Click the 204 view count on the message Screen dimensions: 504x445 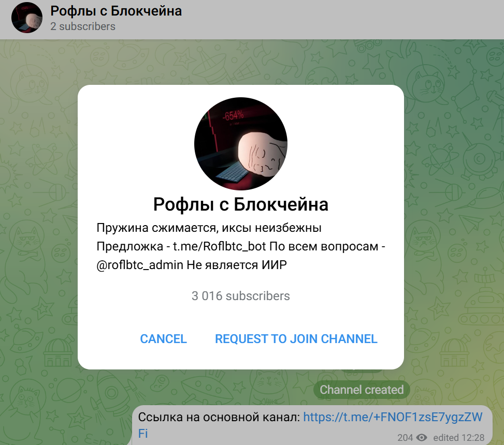pyautogui.click(x=405, y=438)
